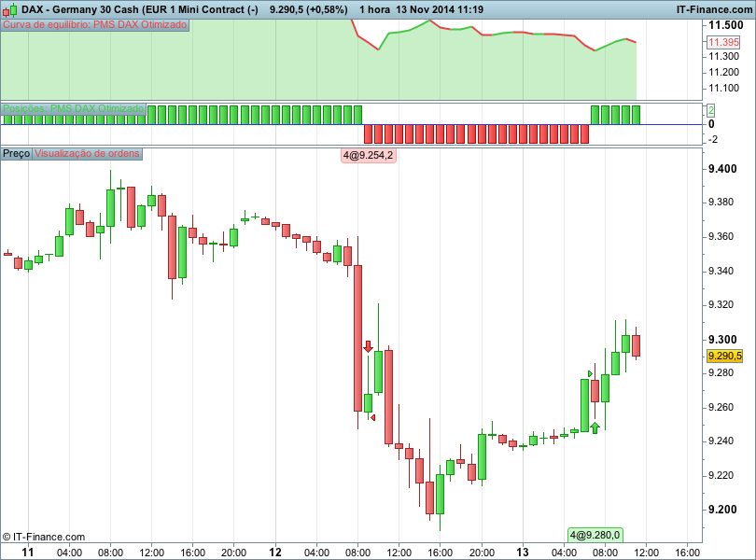
Task: Click positions axis label '-2'
Action: point(713,139)
